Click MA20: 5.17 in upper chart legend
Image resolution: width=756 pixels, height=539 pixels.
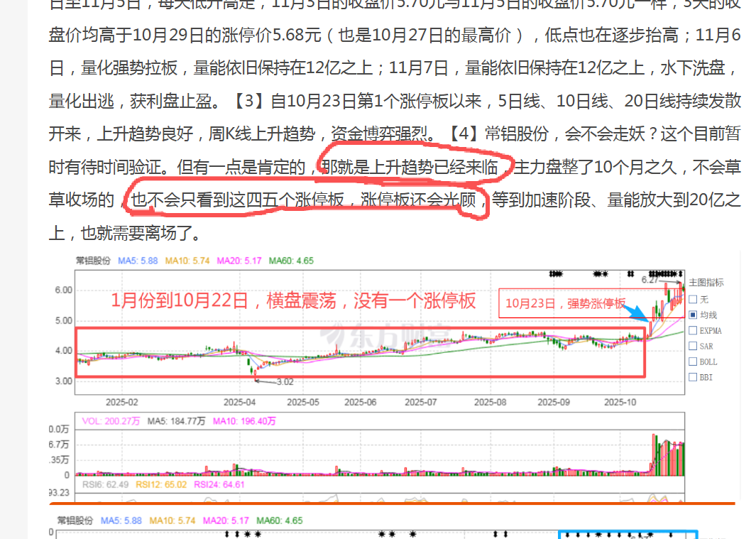239,261
